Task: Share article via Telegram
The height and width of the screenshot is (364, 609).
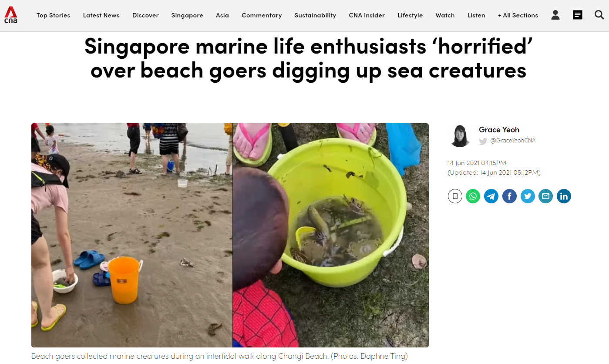Action: click(491, 196)
